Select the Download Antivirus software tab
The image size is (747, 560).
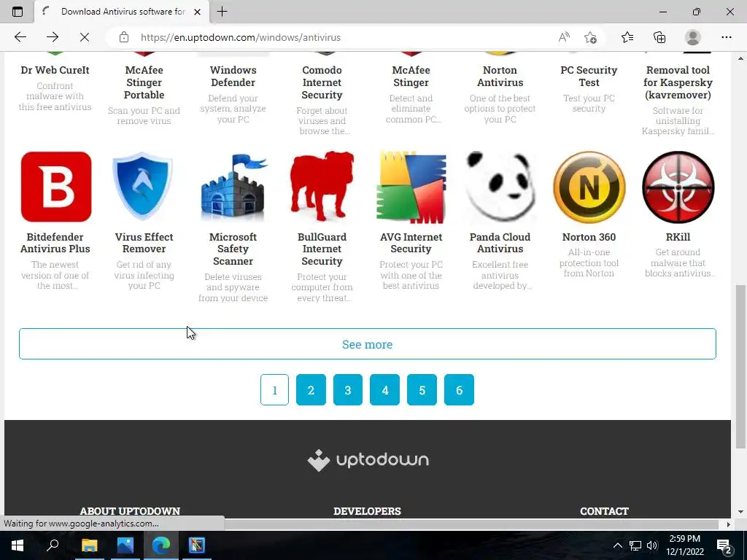[x=122, y=12]
